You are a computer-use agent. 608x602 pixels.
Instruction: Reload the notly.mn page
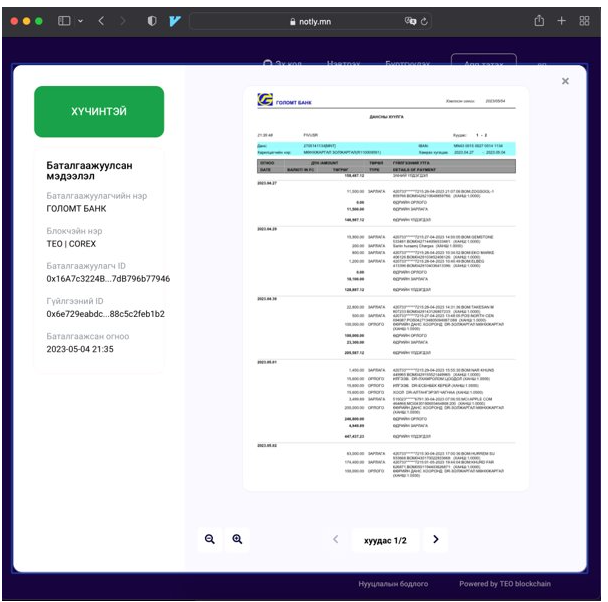[x=426, y=21]
